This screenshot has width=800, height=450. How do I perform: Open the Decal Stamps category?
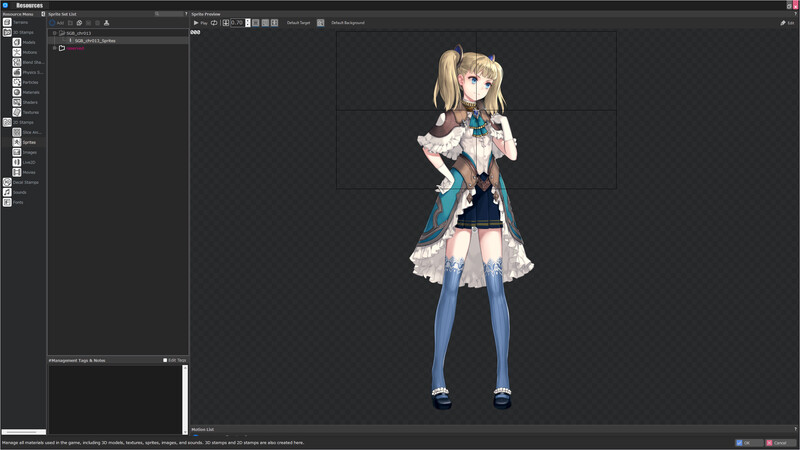click(x=21, y=182)
